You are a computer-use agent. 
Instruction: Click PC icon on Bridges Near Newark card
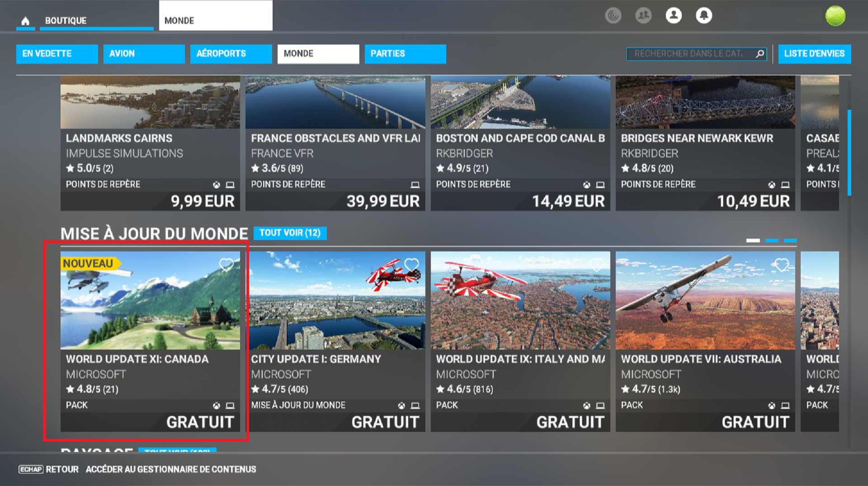pyautogui.click(x=785, y=185)
